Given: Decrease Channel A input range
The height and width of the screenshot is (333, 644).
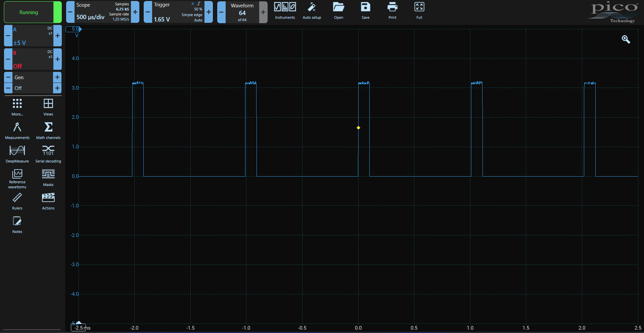Looking at the screenshot, I should pyautogui.click(x=8, y=36).
